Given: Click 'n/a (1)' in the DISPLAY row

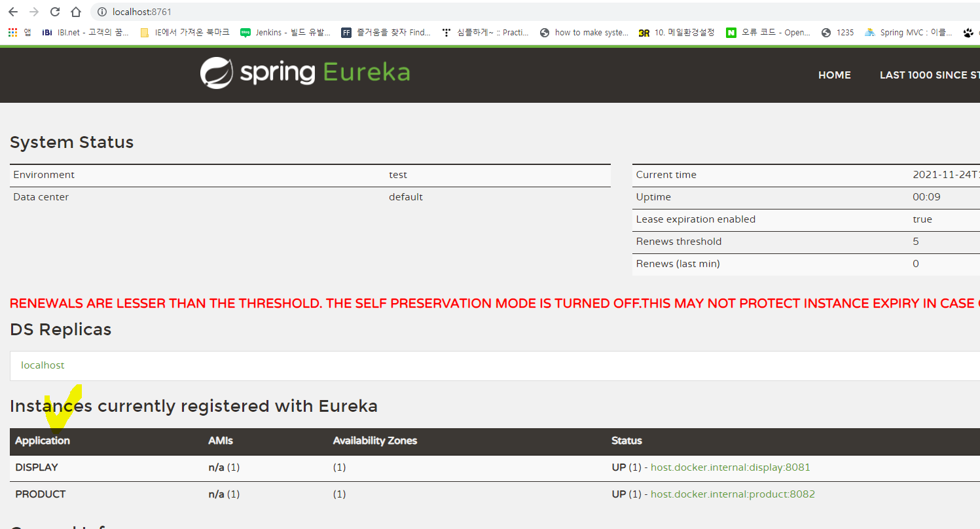Looking at the screenshot, I should (x=224, y=467).
